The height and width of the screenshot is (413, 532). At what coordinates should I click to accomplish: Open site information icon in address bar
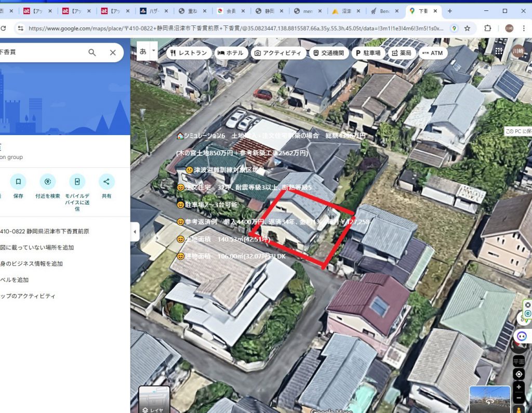21,28
